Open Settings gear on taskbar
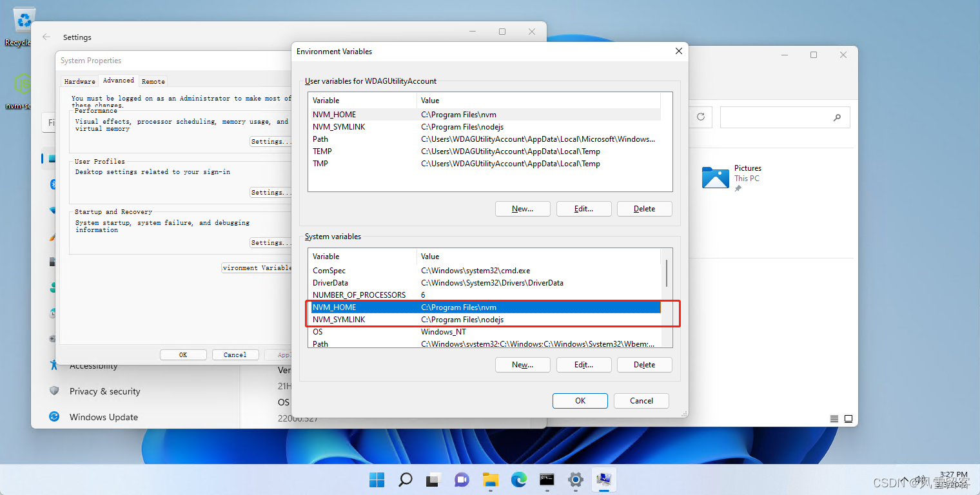 576,480
